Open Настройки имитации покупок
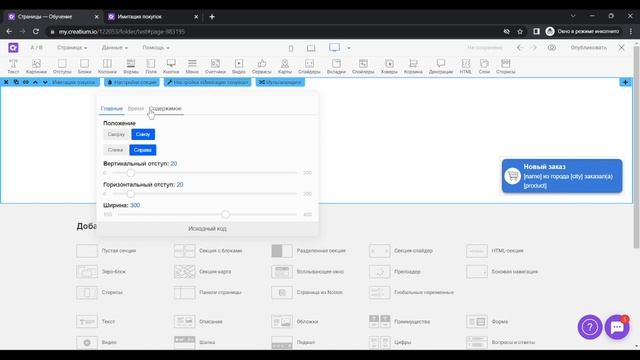 point(207,82)
